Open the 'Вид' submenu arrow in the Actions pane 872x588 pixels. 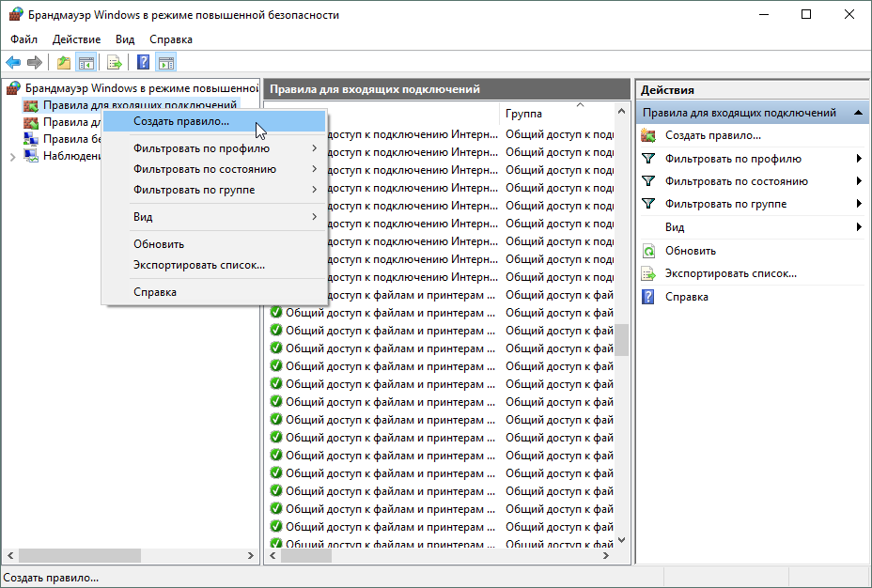[x=859, y=227]
